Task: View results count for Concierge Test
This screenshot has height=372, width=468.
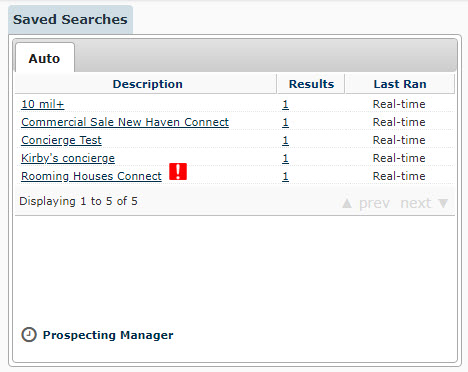Action: point(285,140)
